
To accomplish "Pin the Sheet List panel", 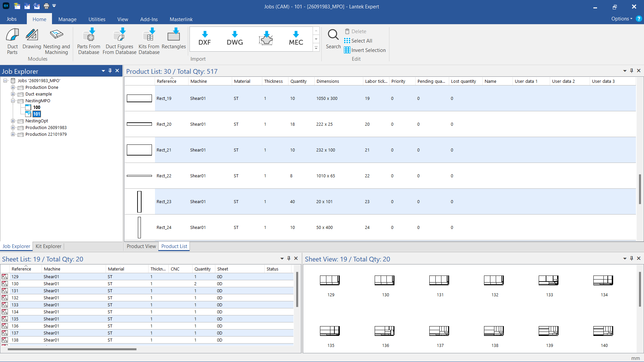I will 289,258.
